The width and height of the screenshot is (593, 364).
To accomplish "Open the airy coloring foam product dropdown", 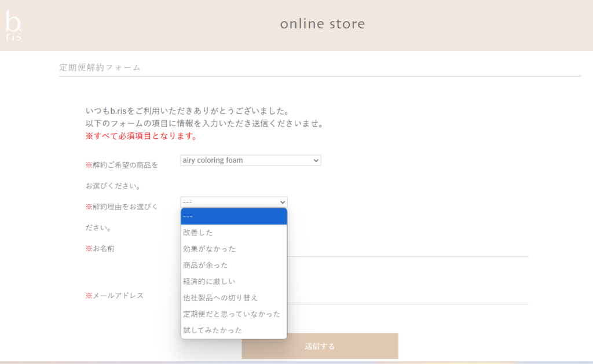I will (x=250, y=160).
